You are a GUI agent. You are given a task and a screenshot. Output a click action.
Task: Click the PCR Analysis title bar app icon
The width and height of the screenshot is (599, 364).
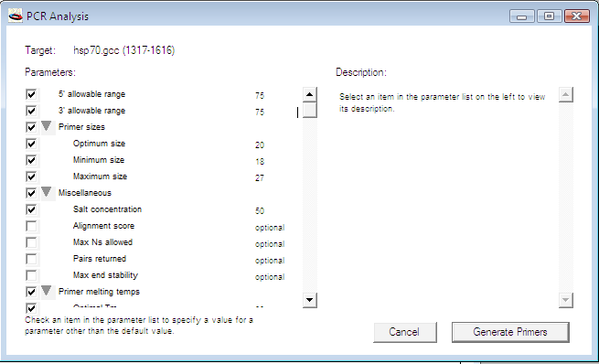pyautogui.click(x=16, y=16)
